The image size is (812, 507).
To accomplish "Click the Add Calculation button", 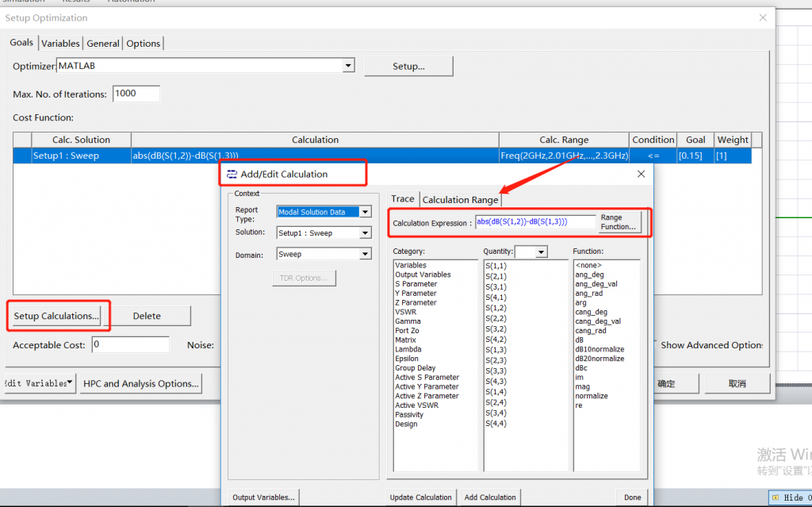I will (x=490, y=497).
